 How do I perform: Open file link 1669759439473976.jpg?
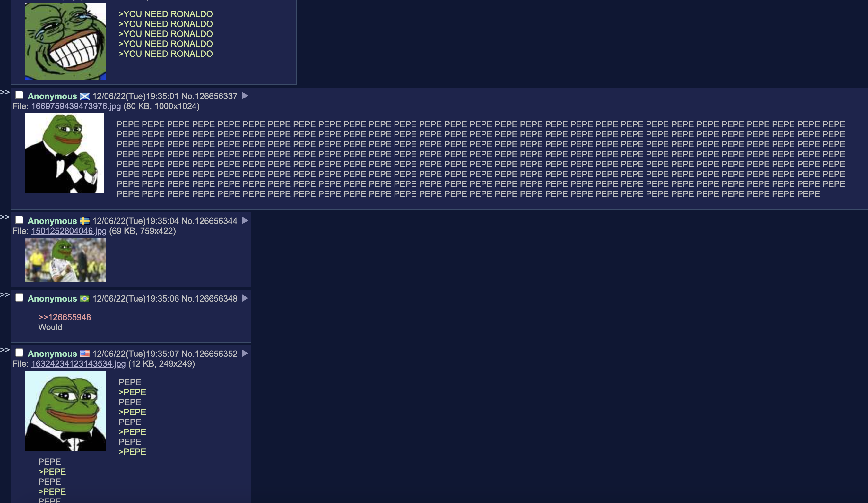(76, 106)
